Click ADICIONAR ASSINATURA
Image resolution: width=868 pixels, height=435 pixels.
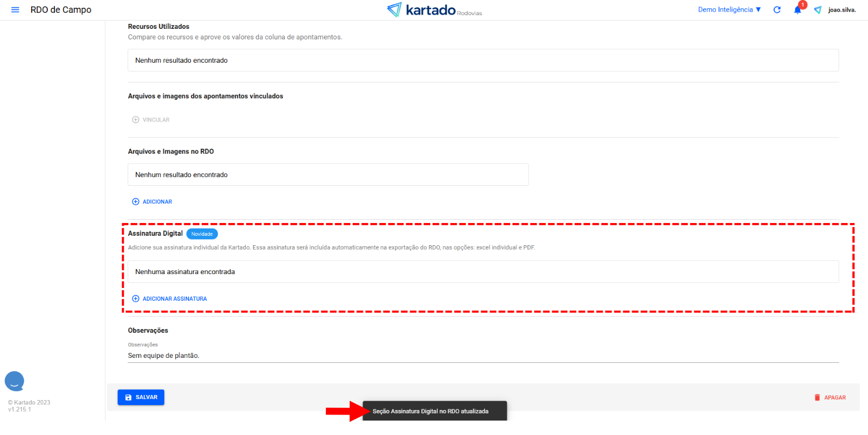click(169, 299)
